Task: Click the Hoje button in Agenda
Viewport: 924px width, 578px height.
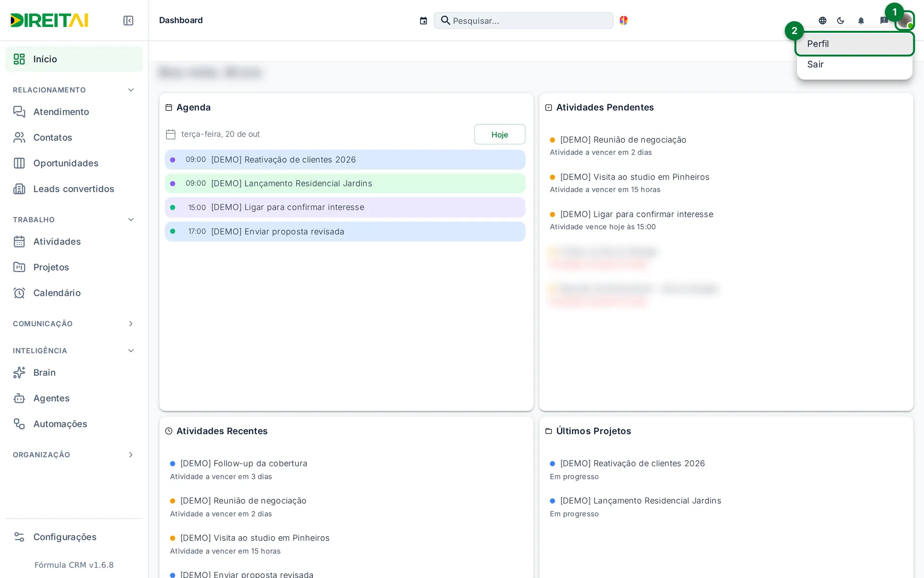Action: pyautogui.click(x=500, y=134)
